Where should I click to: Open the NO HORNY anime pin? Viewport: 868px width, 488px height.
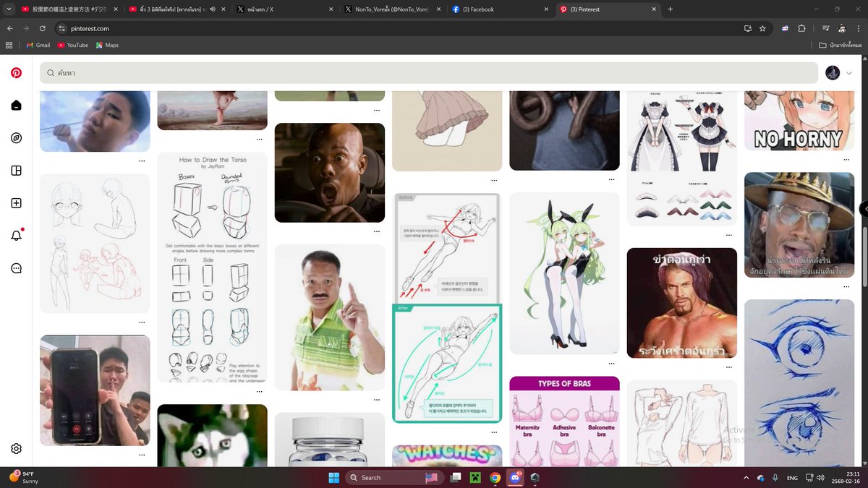(799, 120)
